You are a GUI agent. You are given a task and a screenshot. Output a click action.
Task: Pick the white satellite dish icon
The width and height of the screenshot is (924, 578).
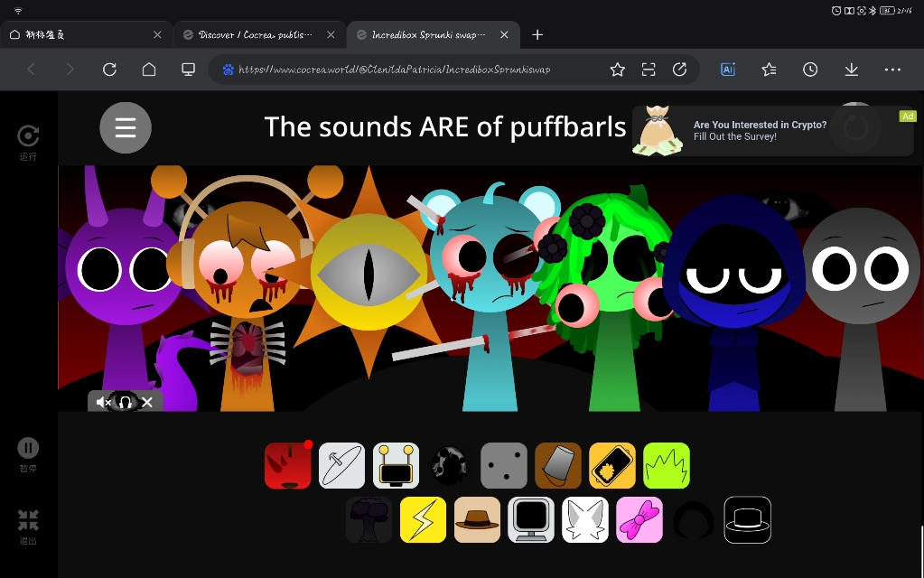[x=341, y=465]
